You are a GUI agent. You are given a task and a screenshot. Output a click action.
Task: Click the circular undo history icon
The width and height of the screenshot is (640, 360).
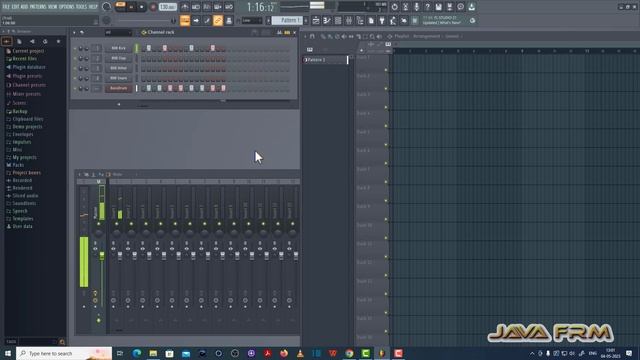pyautogui.click(x=394, y=7)
